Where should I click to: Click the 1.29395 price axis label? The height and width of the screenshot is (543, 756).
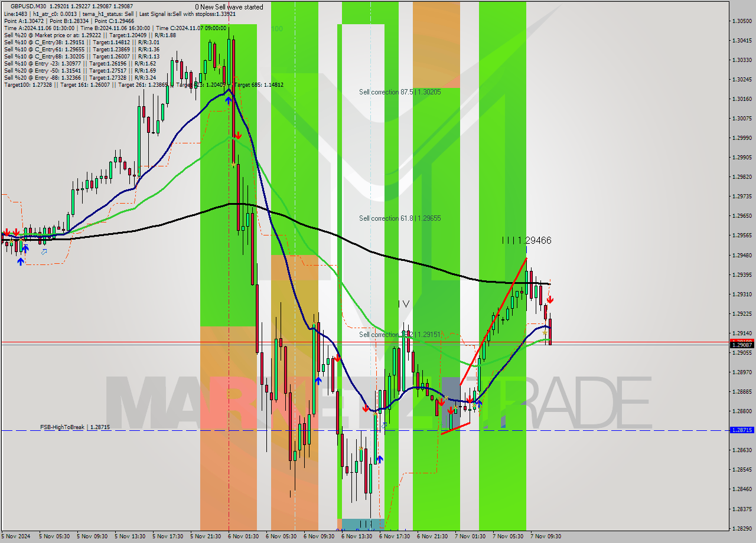pyautogui.click(x=742, y=274)
